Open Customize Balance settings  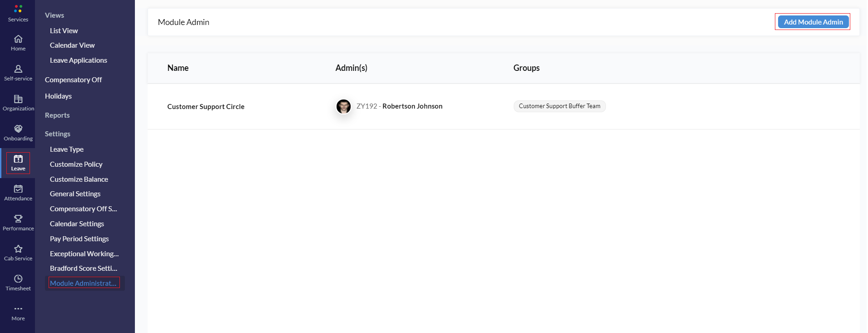point(79,179)
